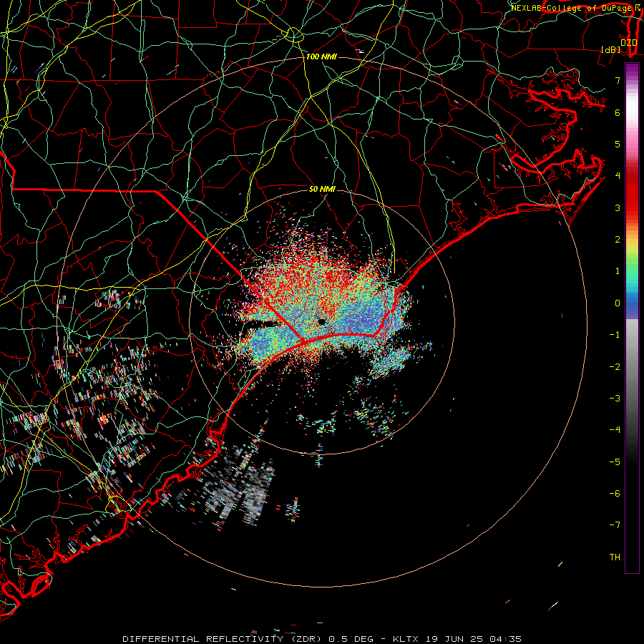
Task: Click the 100 NMI range ring label
Action: (321, 57)
